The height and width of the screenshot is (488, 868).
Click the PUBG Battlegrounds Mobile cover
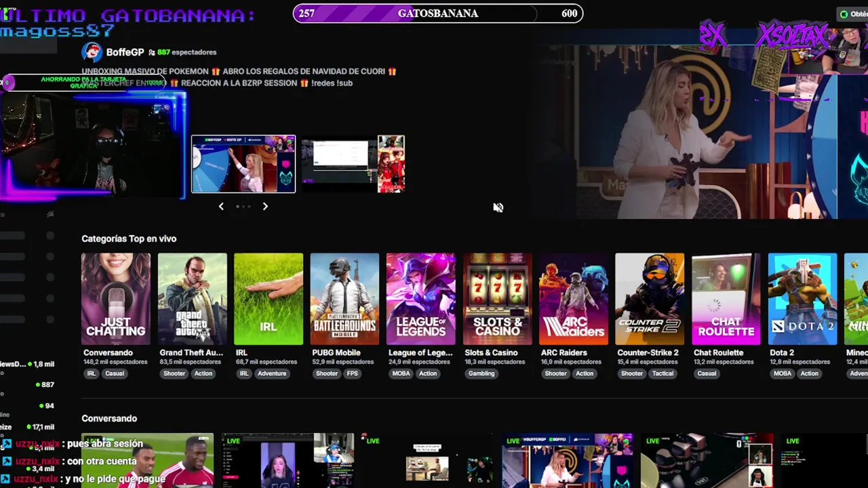[344, 299]
